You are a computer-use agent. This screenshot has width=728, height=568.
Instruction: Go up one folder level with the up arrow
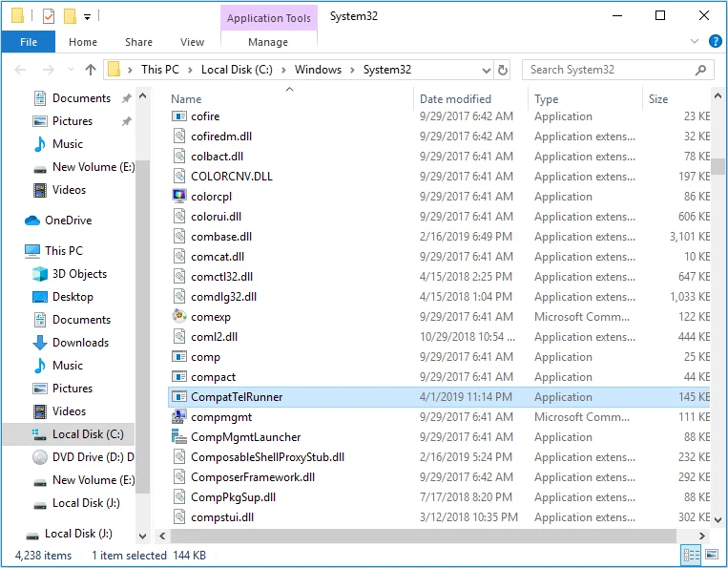91,70
